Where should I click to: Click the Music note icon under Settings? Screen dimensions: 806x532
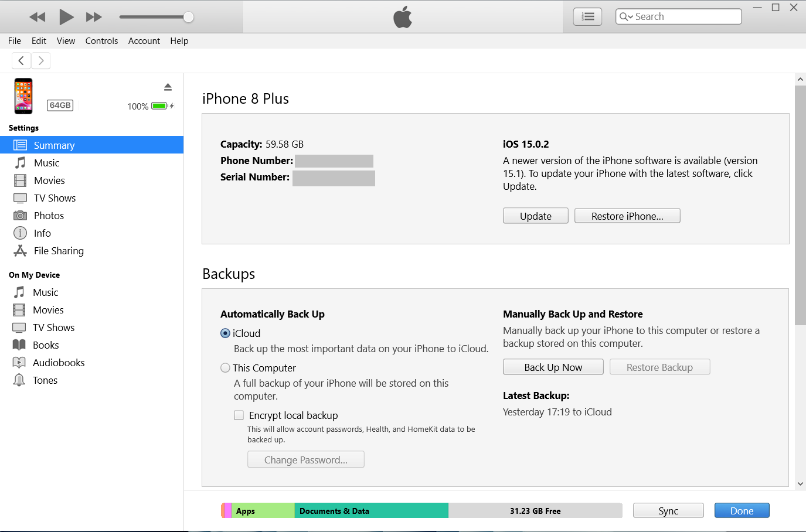[20, 162]
